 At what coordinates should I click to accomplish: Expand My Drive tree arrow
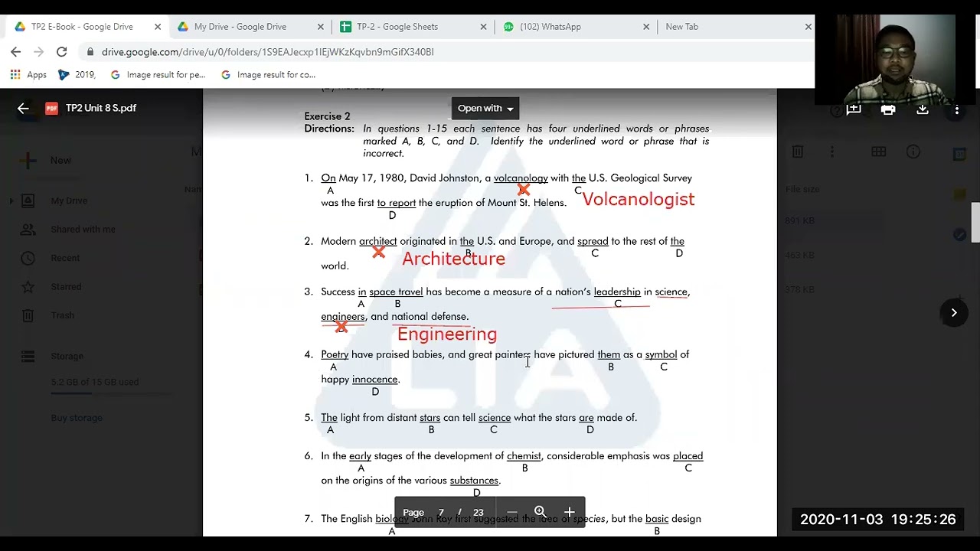(11, 201)
